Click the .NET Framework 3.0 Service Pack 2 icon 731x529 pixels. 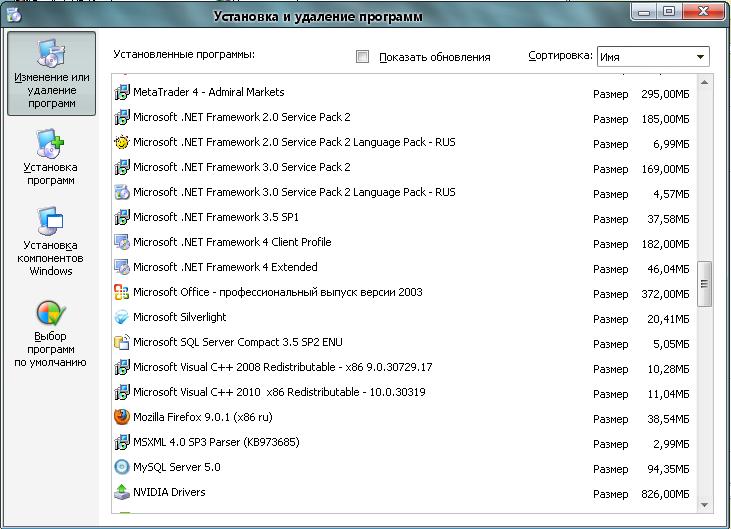(x=122, y=167)
